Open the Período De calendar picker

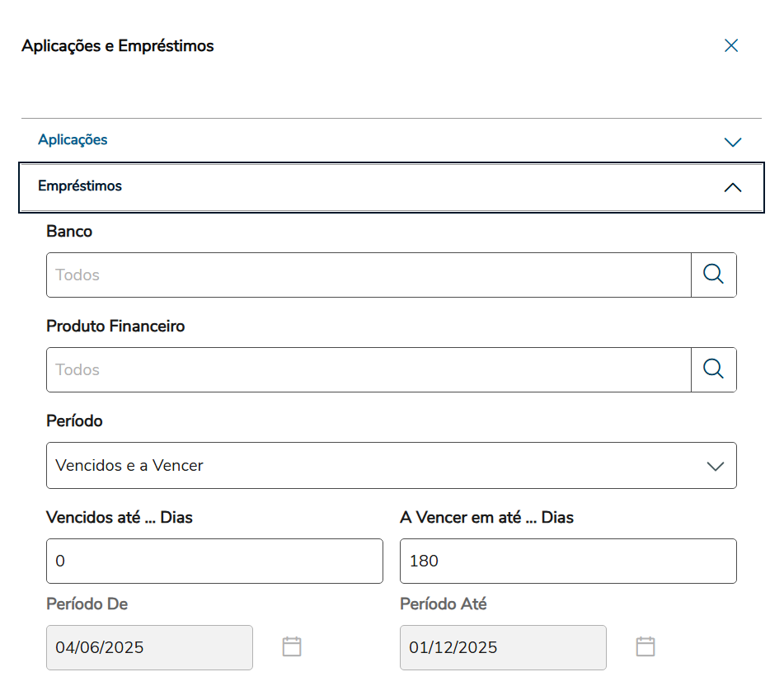tap(292, 647)
